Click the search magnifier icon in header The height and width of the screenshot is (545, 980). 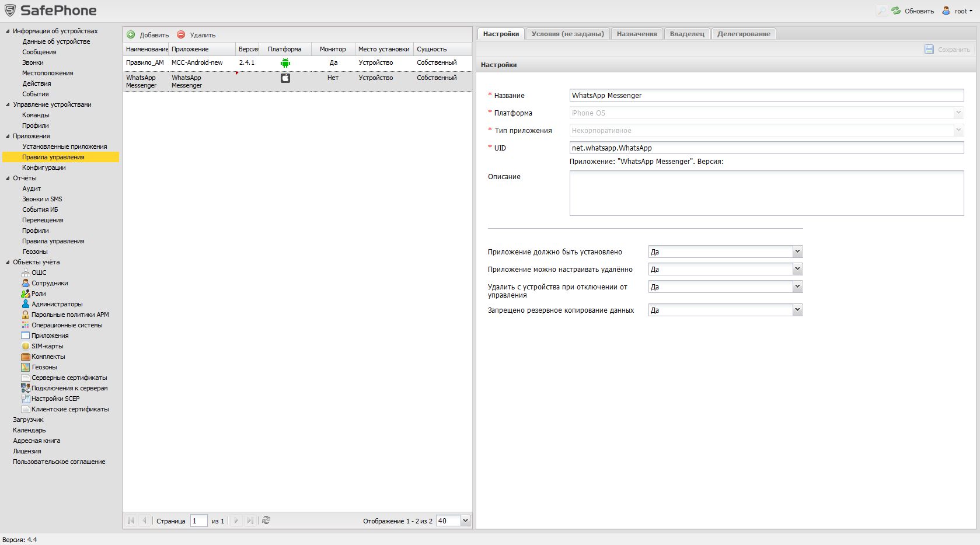tap(881, 11)
